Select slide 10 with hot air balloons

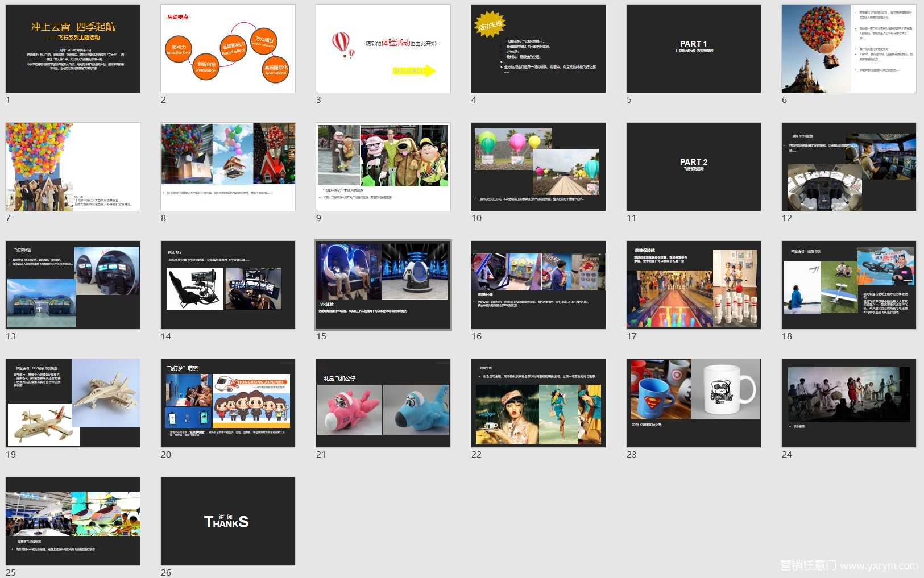538,167
